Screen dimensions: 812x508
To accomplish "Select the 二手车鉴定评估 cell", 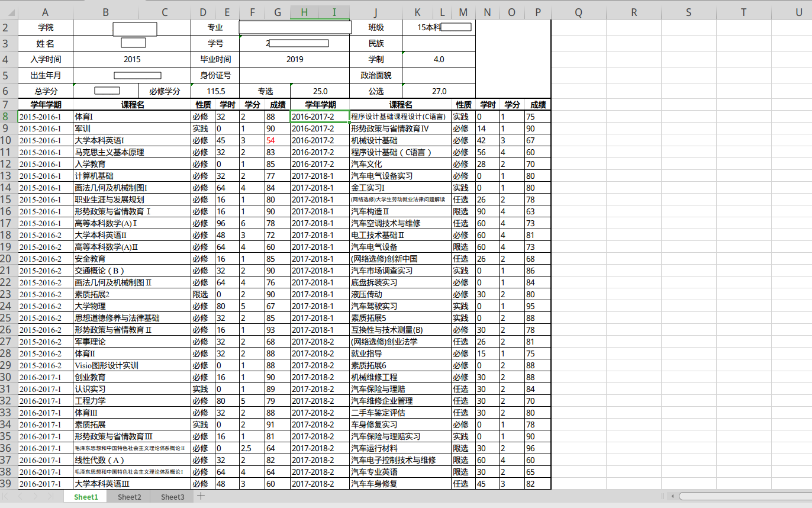I will [400, 413].
